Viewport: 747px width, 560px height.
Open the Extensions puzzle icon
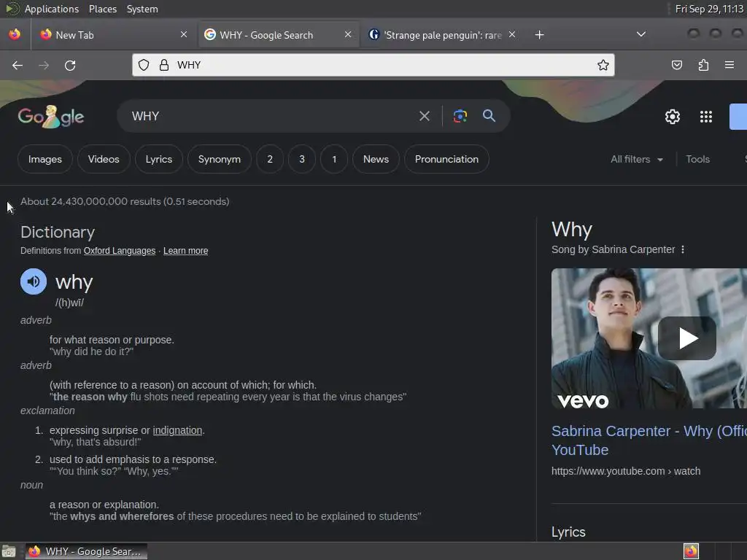tap(703, 65)
